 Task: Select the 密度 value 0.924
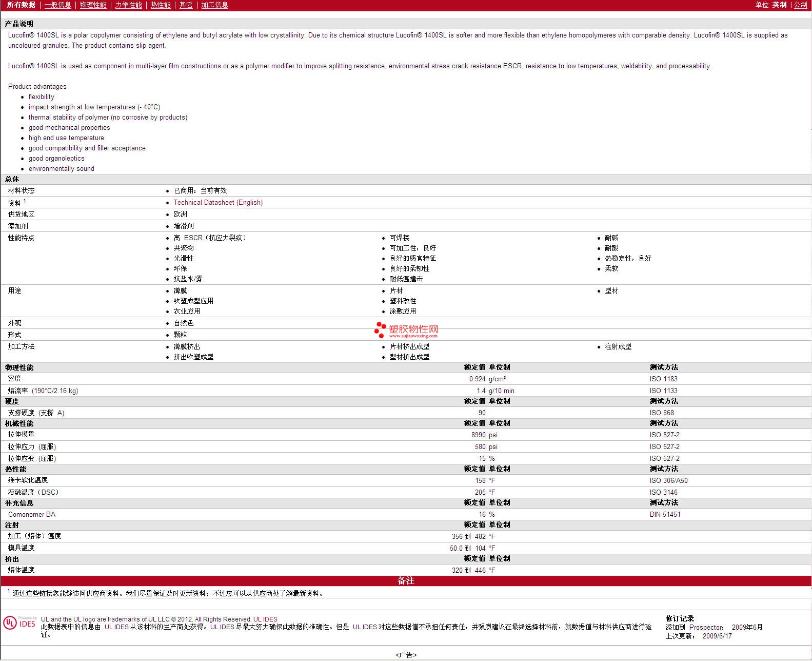[x=477, y=379]
